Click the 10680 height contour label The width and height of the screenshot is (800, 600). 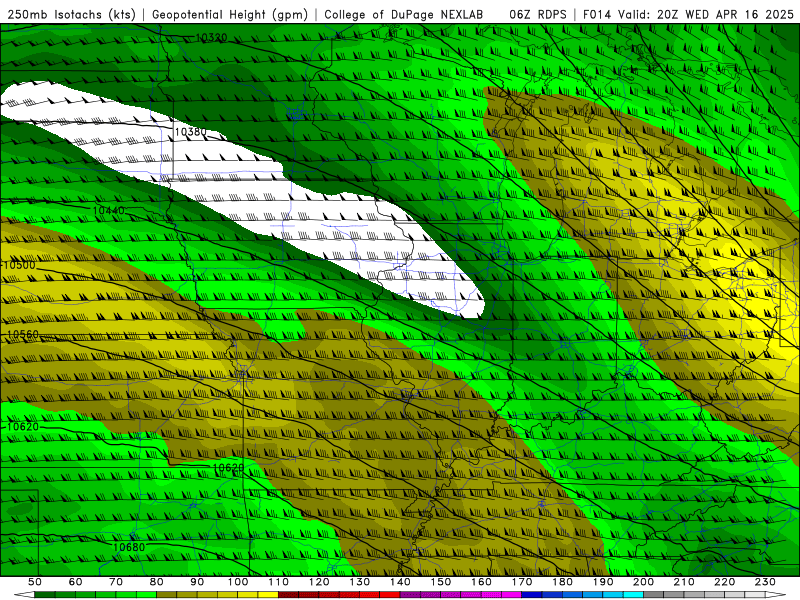point(129,547)
